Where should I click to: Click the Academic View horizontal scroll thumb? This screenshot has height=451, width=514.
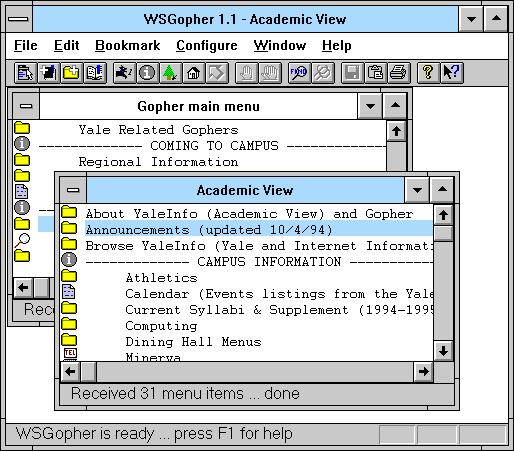[88, 371]
